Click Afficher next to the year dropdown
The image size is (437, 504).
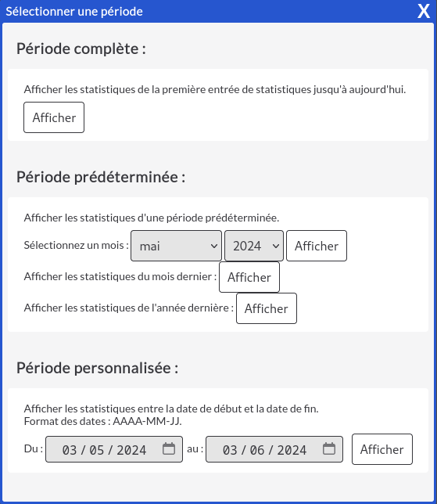click(317, 246)
